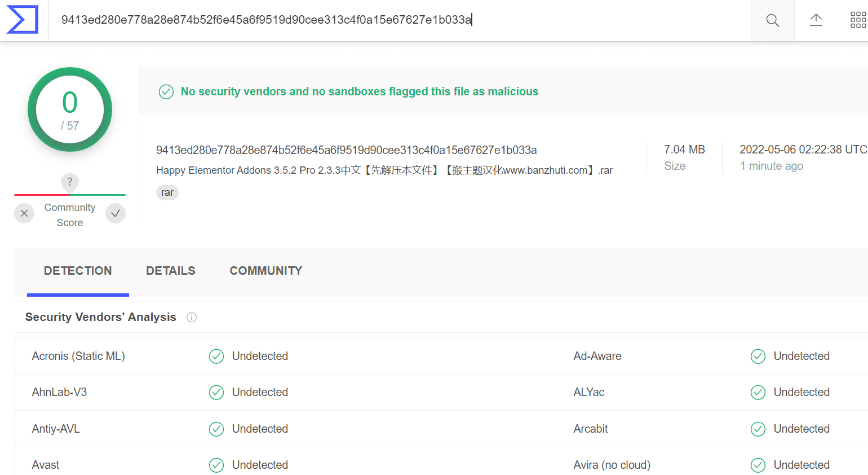The image size is (868, 475).
Task: Click the Security Vendors' Analysis heading
Action: [x=101, y=317]
